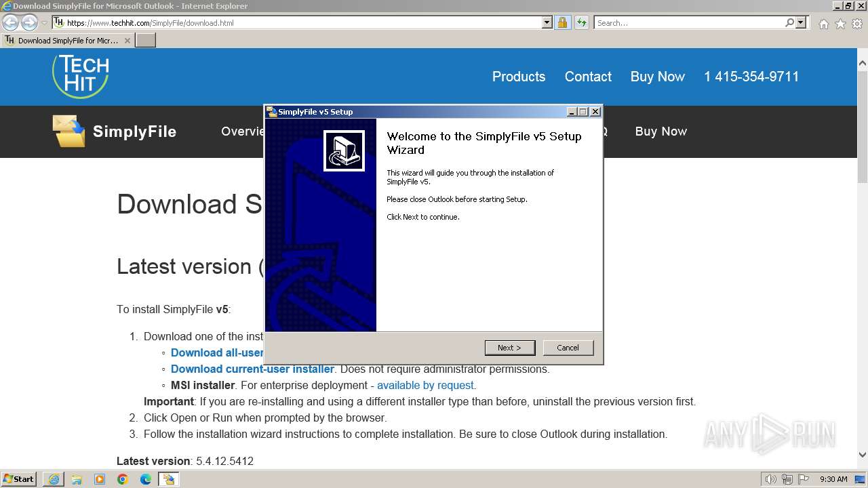The image size is (868, 488).
Task: Click the network tray icon
Action: (x=787, y=479)
